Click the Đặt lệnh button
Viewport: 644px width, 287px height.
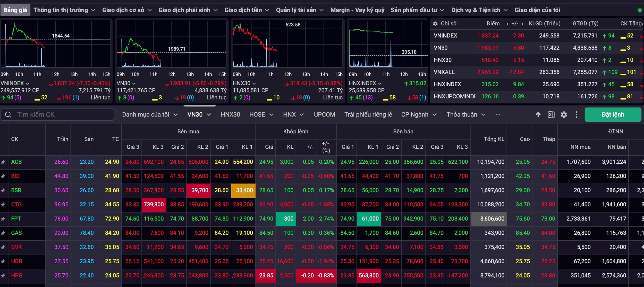tap(613, 115)
